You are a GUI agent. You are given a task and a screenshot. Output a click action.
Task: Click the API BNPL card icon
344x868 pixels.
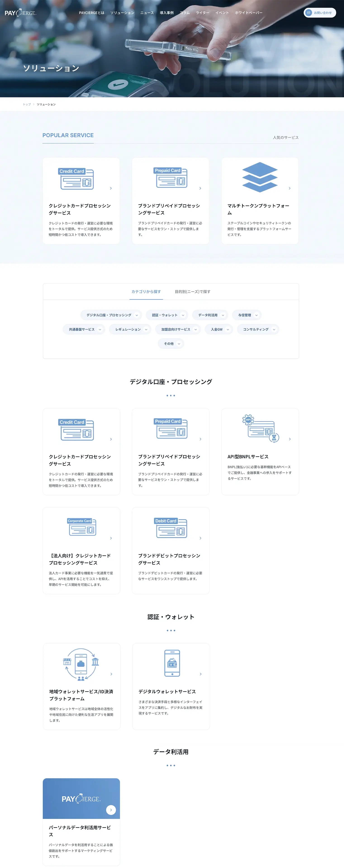[261, 429]
